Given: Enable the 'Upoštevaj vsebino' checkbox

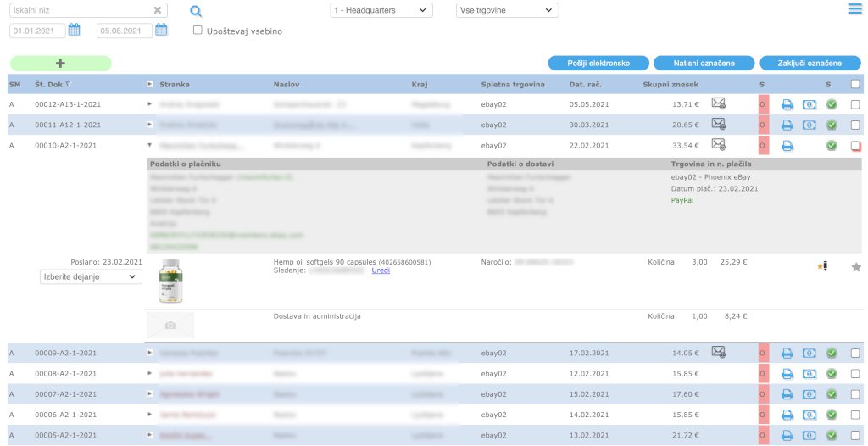Looking at the screenshot, I should (x=198, y=31).
